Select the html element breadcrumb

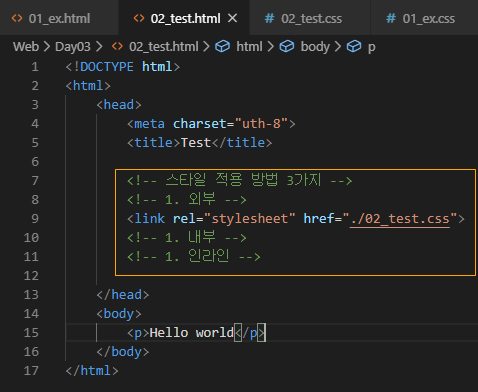pyautogui.click(x=249, y=47)
